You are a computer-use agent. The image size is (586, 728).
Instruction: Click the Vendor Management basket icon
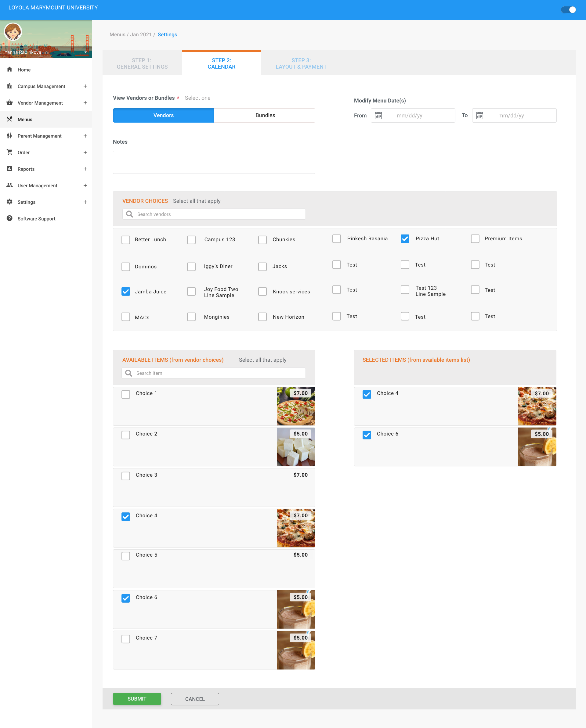tap(9, 103)
